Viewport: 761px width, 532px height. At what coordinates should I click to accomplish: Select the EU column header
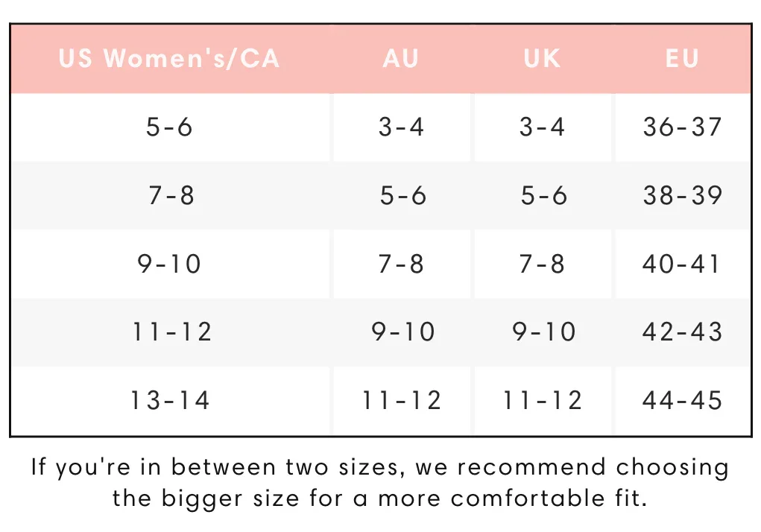(x=682, y=58)
